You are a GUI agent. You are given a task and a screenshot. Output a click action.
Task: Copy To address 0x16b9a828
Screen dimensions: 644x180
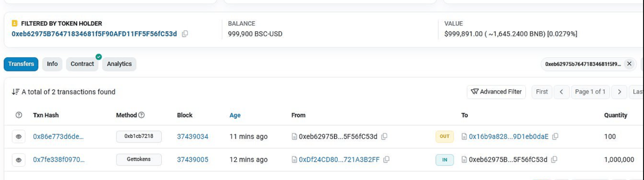(x=555, y=137)
